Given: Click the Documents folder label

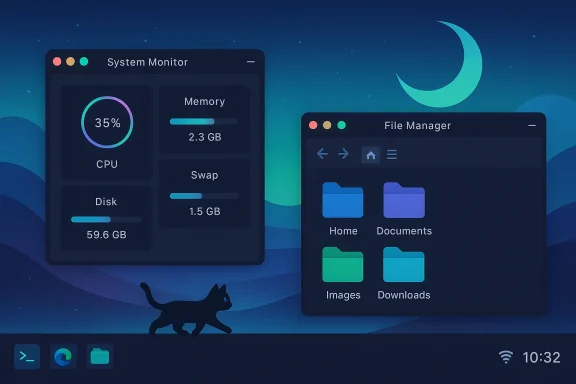Looking at the screenshot, I should point(404,231).
